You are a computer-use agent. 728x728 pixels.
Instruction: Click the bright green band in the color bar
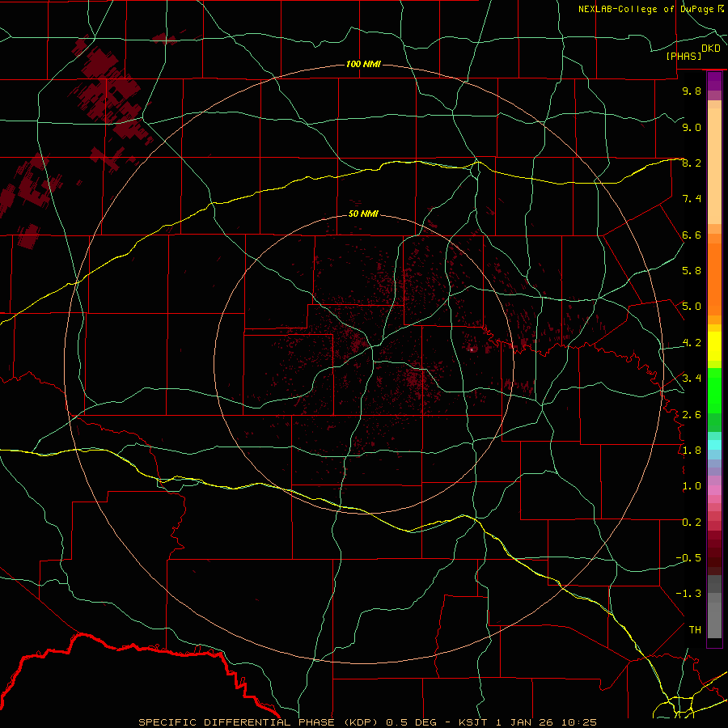714,392
